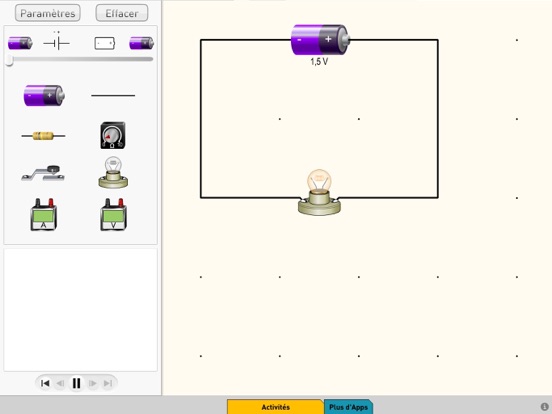The width and height of the screenshot is (552, 414).
Task: Click the Effacer button to clear
Action: point(122,13)
